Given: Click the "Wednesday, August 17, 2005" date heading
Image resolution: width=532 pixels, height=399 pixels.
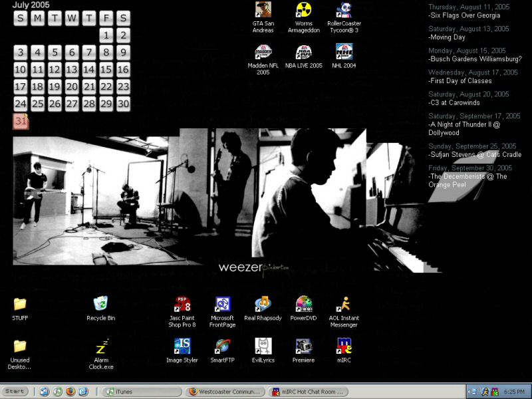Looking at the screenshot, I should [473, 72].
